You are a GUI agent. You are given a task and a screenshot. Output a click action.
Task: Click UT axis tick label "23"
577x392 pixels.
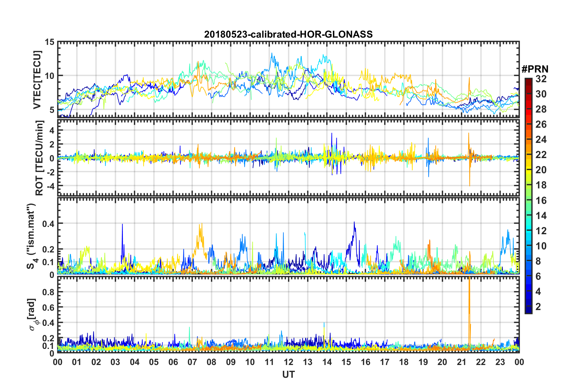pyautogui.click(x=500, y=362)
